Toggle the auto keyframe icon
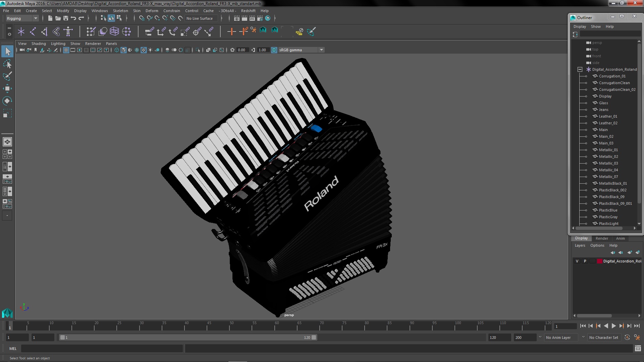Screen dimensions: 644x362 627,338
